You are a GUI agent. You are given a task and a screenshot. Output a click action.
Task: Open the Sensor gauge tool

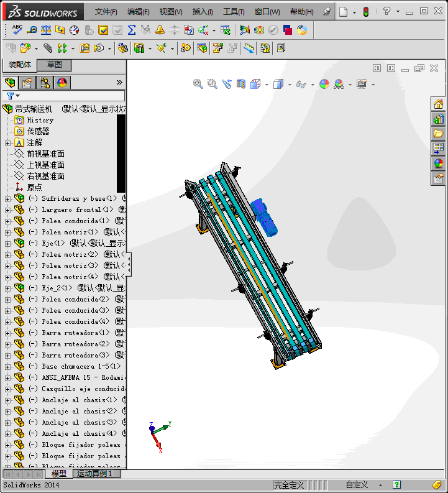[x=74, y=30]
